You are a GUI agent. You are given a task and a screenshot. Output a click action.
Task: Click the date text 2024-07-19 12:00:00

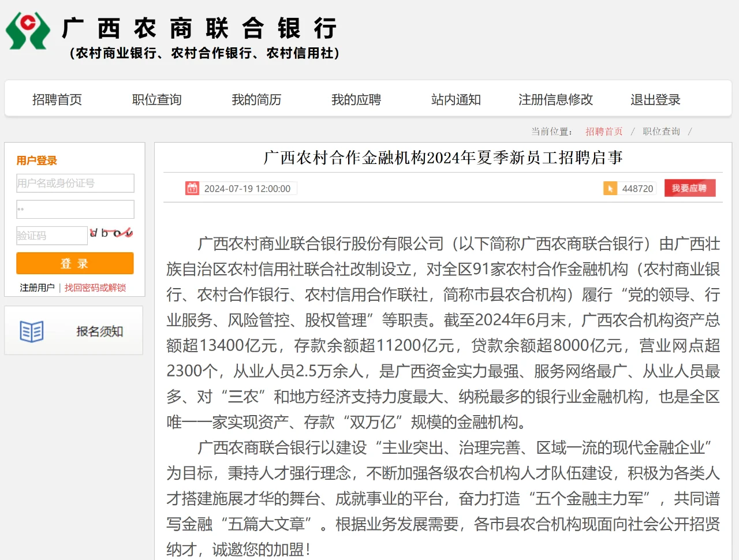click(x=247, y=189)
